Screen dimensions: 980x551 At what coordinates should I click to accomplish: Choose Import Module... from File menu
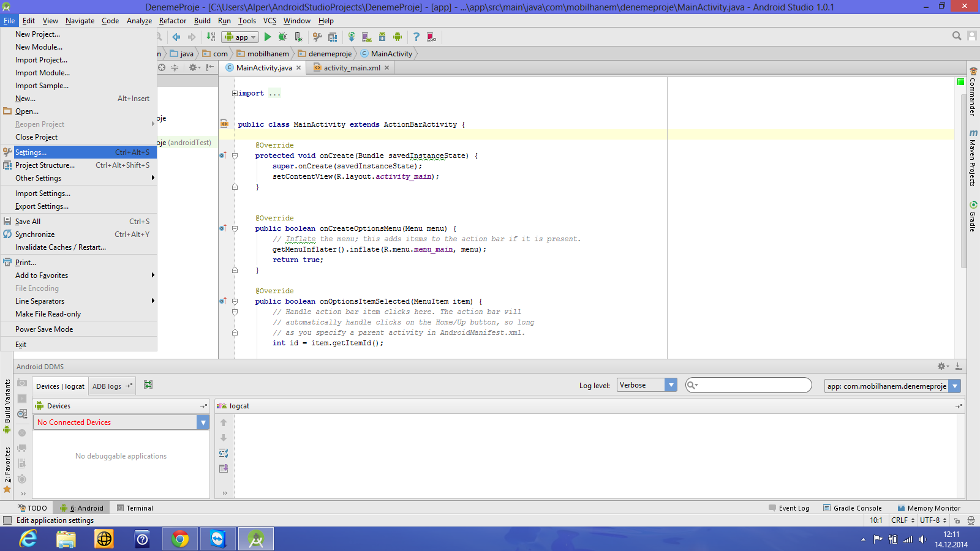tap(78, 73)
